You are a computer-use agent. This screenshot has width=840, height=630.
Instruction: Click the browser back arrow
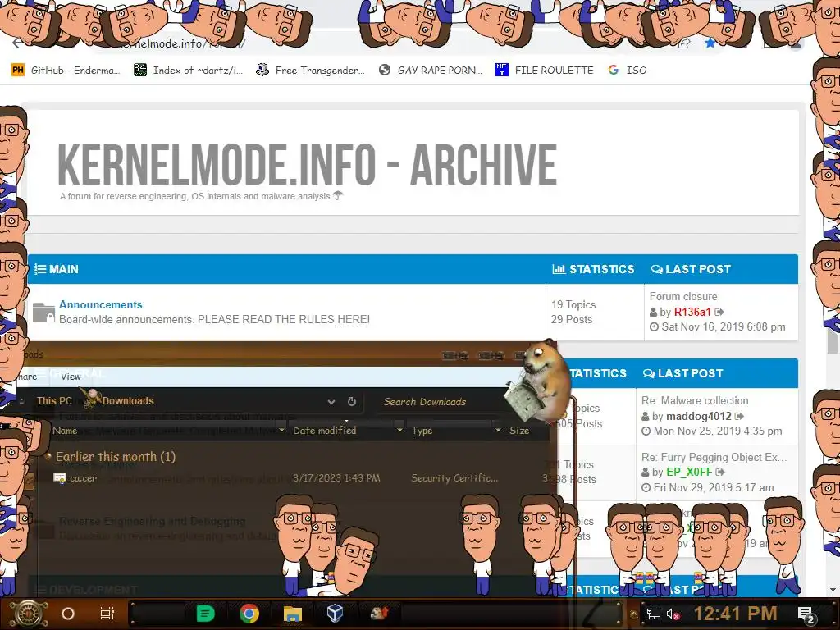point(17,43)
